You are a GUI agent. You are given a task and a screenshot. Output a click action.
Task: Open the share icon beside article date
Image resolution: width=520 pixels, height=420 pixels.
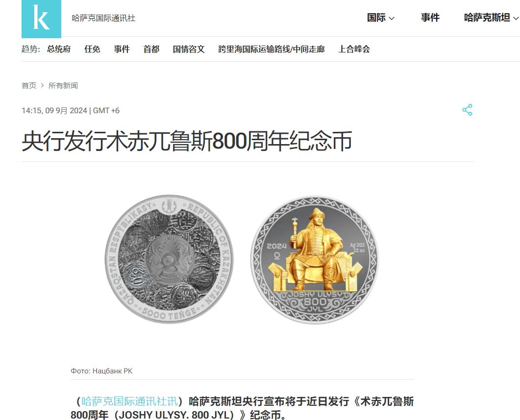click(x=467, y=110)
